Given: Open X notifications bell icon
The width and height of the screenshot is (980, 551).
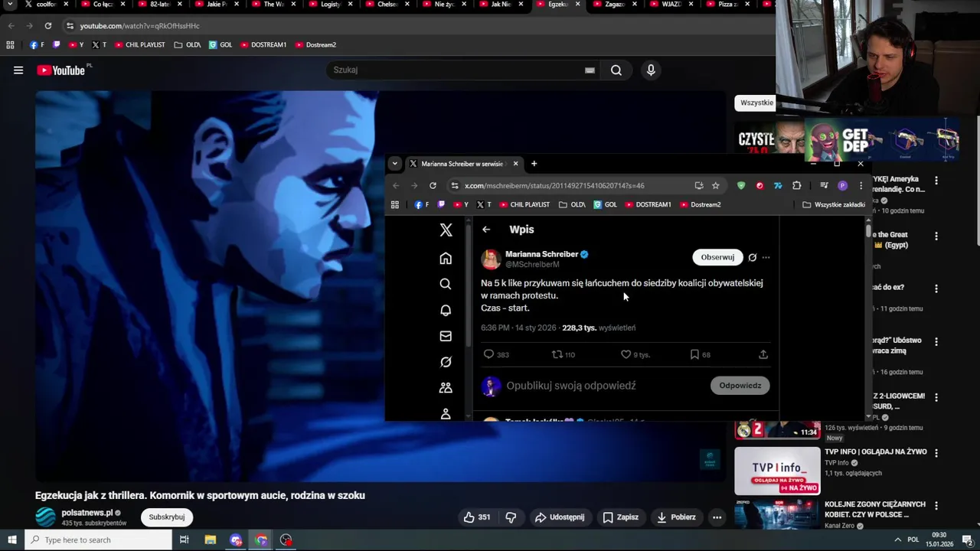Looking at the screenshot, I should pyautogui.click(x=446, y=310).
